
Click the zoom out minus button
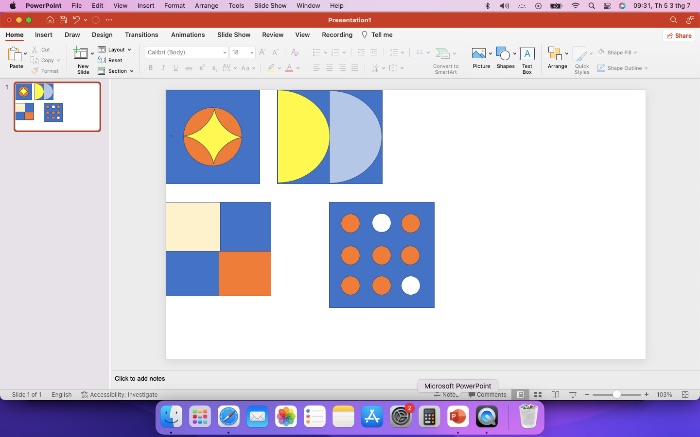tap(587, 395)
